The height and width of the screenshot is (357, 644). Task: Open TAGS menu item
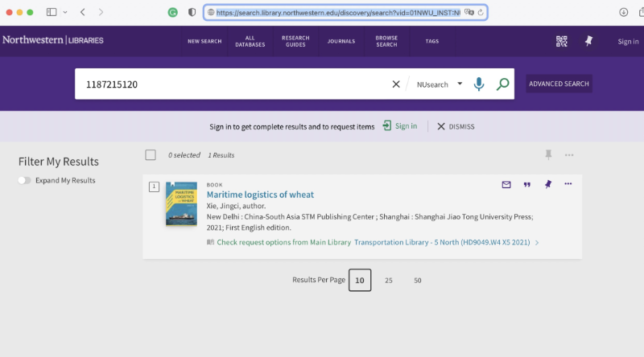tap(432, 41)
